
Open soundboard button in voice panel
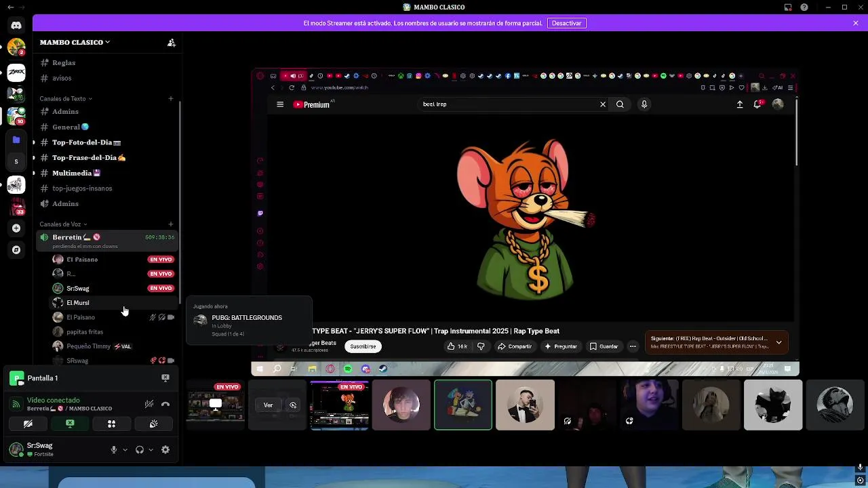click(x=153, y=424)
